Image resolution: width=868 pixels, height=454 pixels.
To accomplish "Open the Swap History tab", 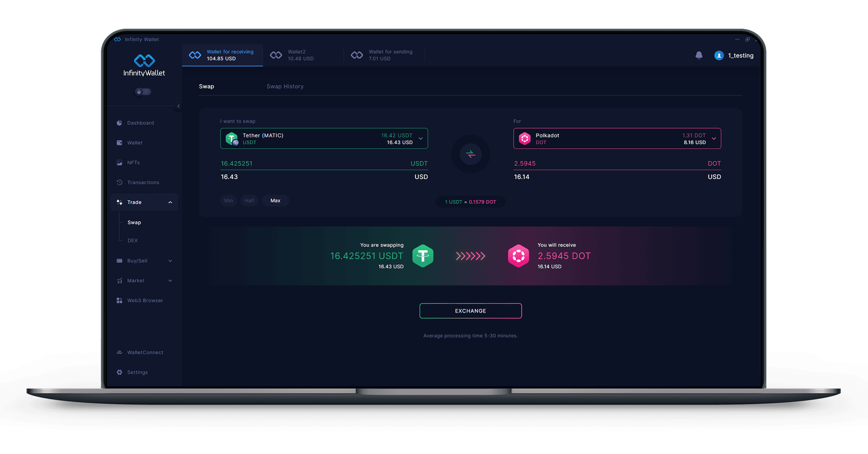I will (x=285, y=87).
